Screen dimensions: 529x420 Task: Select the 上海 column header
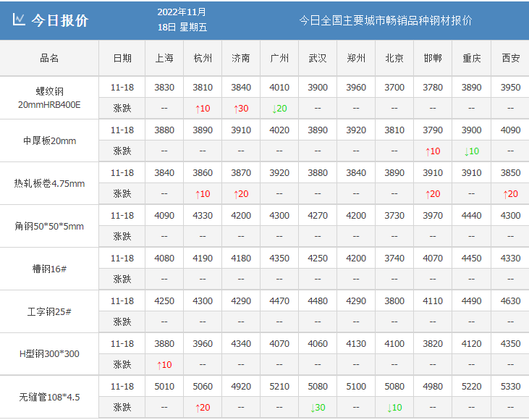pos(164,58)
